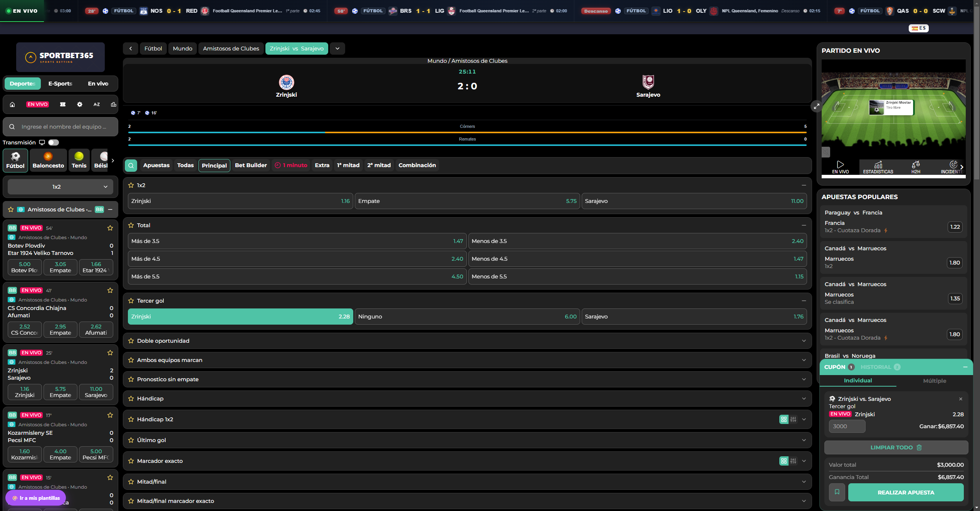The image size is (980, 511).
Task: Pick Más de 4.5 at 2.40
Action: (x=297, y=259)
